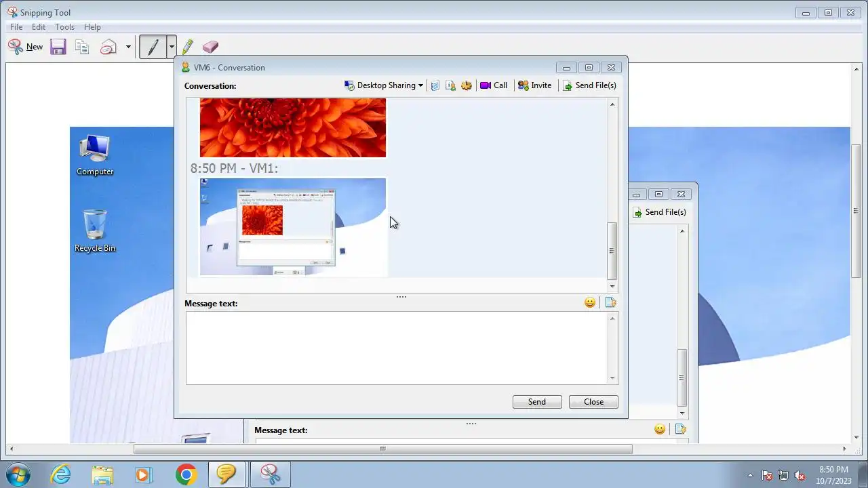Select the Highlighter tool
Viewport: 868px width, 488px height.
coord(188,47)
